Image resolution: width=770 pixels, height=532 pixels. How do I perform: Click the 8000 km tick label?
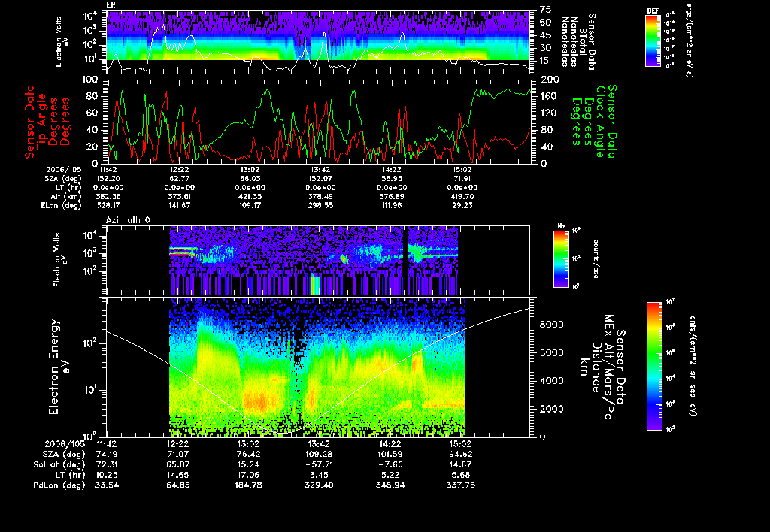coord(551,325)
